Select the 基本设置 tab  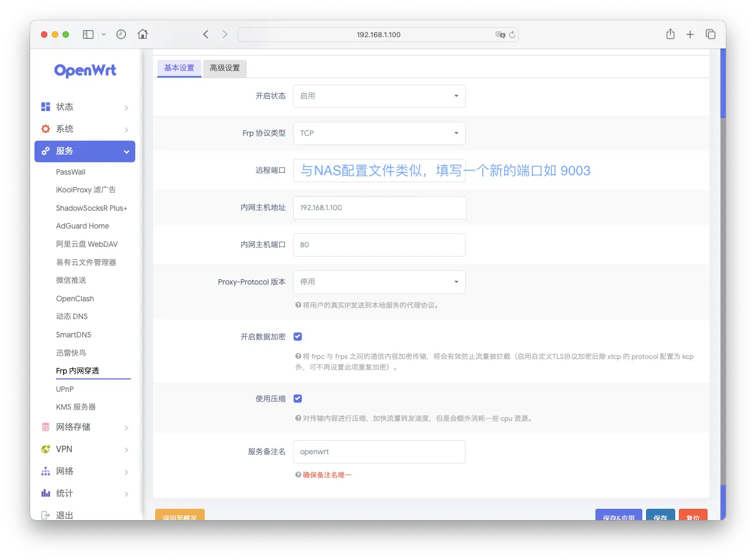pos(179,68)
